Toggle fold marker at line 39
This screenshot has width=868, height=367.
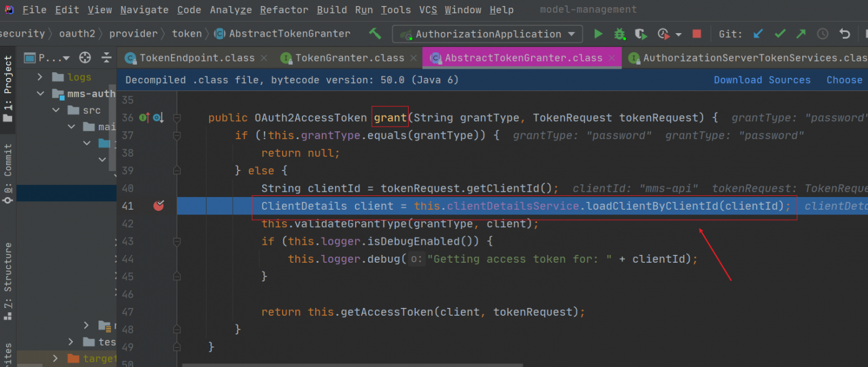pos(177,171)
